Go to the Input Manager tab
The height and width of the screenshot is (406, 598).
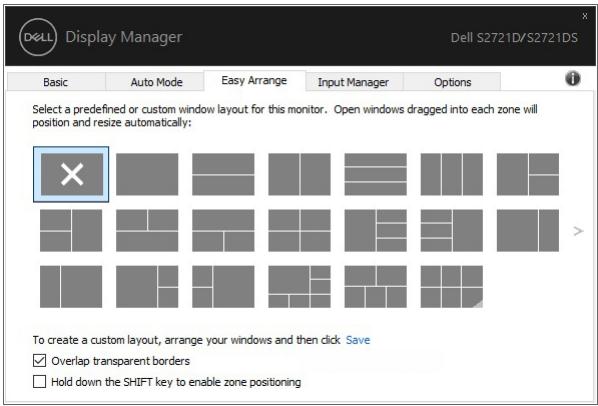[x=353, y=82]
